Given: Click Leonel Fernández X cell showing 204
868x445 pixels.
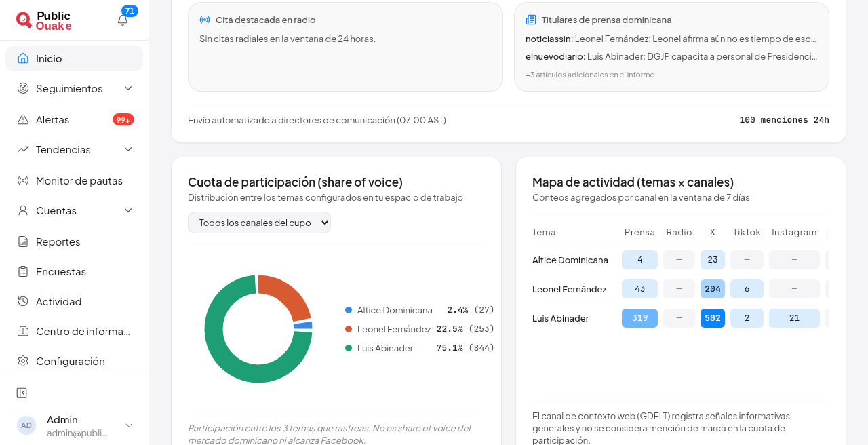Looking at the screenshot, I should pos(713,289).
